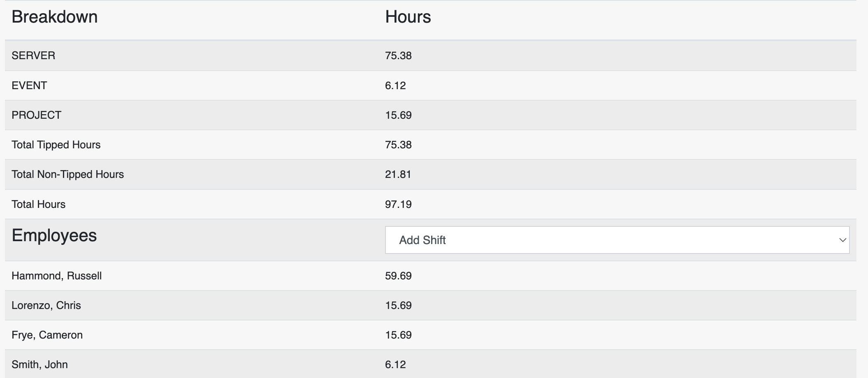Click the Employees section heading
This screenshot has height=378, width=868.
[54, 235]
